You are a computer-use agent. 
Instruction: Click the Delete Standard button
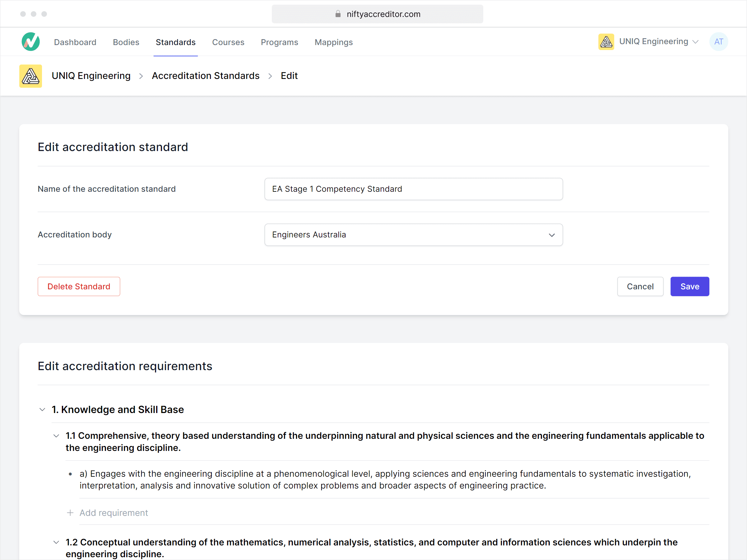coord(79,286)
